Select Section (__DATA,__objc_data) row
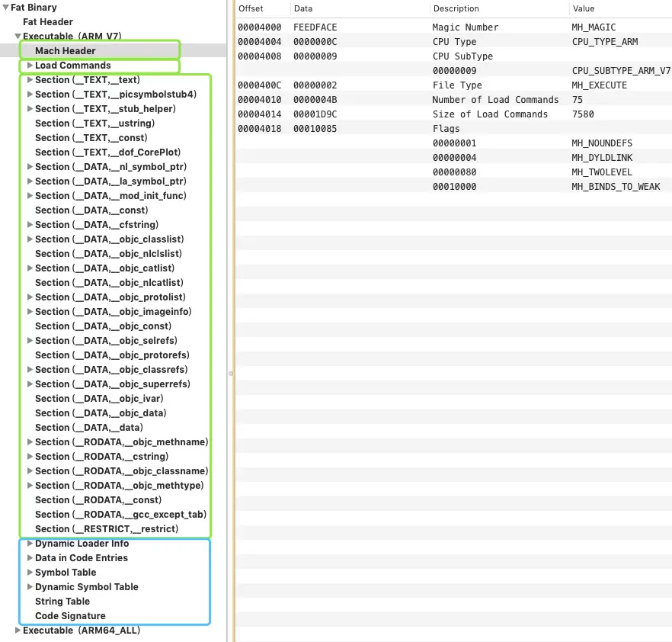Image resolution: width=672 pixels, height=642 pixels. click(x=101, y=413)
